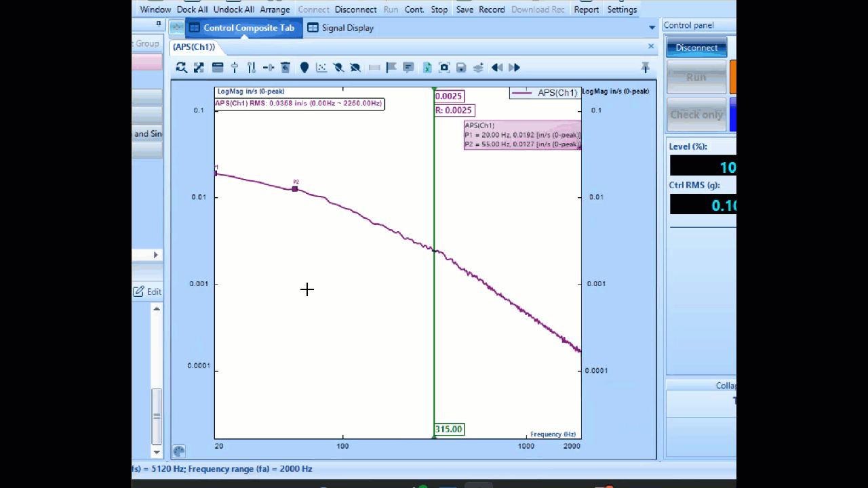Viewport: 868px width, 488px height.
Task: Take a plot screenshot with camera icon
Action: tap(444, 68)
